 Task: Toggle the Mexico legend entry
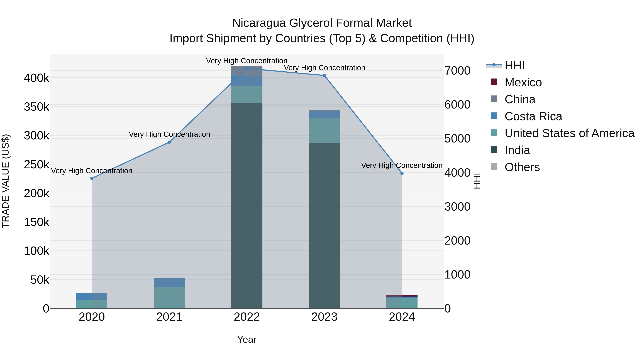tap(516, 82)
